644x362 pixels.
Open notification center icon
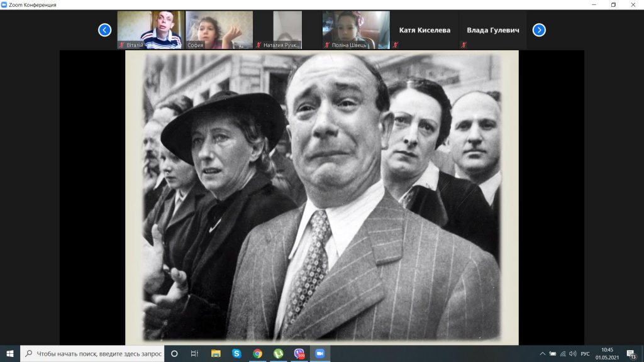pyautogui.click(x=631, y=354)
